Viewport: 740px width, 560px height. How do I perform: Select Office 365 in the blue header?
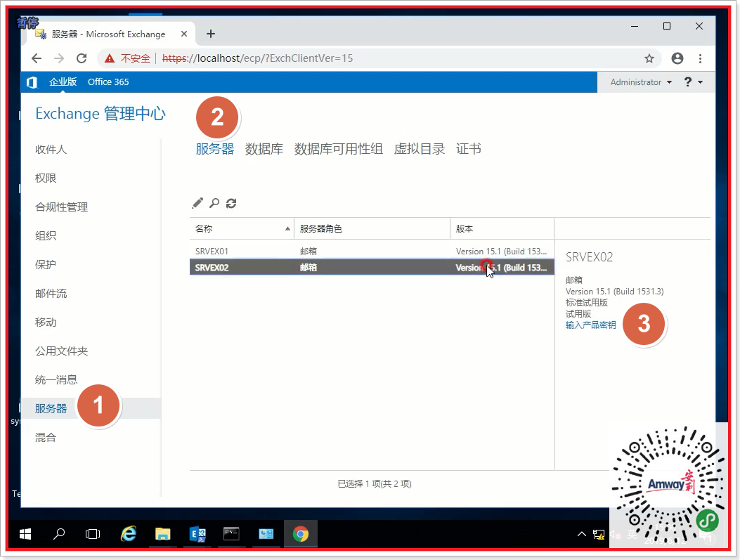pos(108,82)
